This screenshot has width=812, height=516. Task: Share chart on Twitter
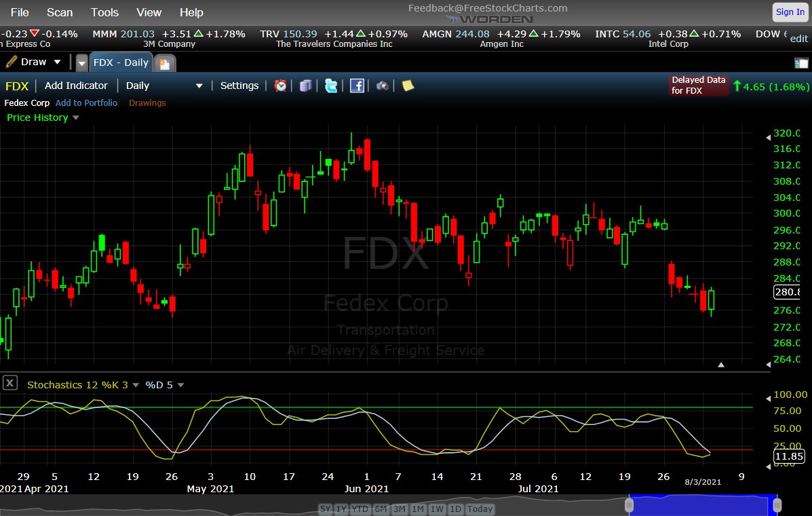[331, 86]
